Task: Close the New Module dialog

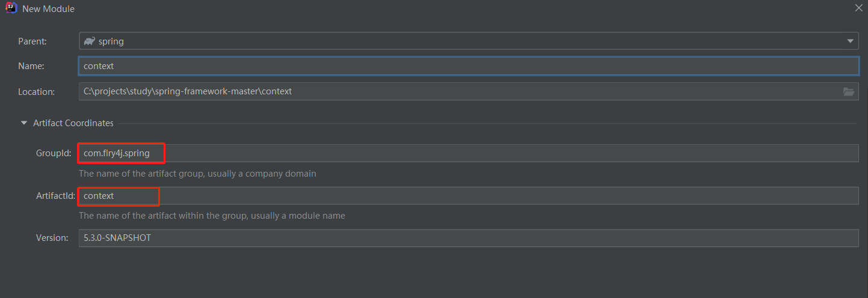Action: click(858, 8)
